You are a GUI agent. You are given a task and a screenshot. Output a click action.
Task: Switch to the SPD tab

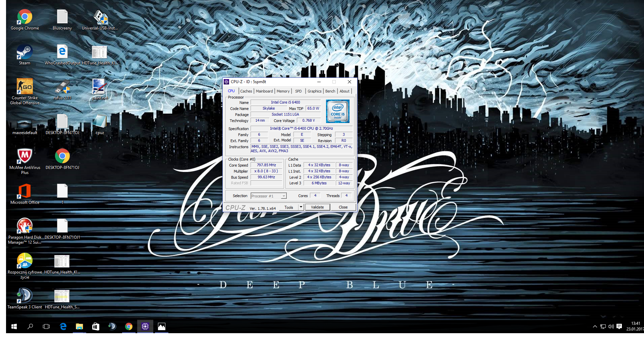pos(299,91)
